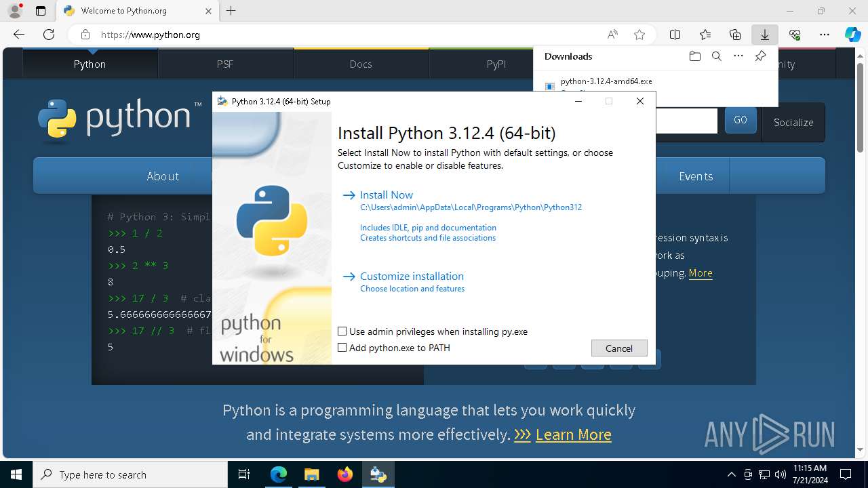Open the About menu on python.org
This screenshot has width=868, height=488.
pos(163,176)
